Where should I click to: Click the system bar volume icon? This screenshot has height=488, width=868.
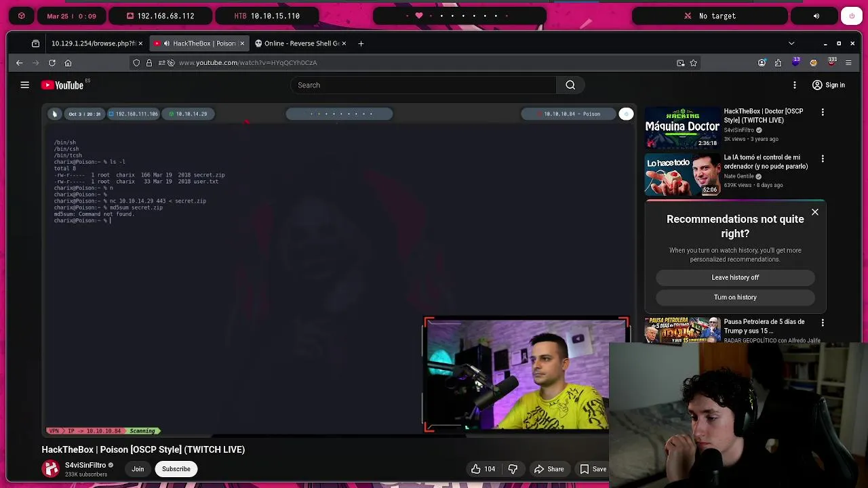coord(816,16)
